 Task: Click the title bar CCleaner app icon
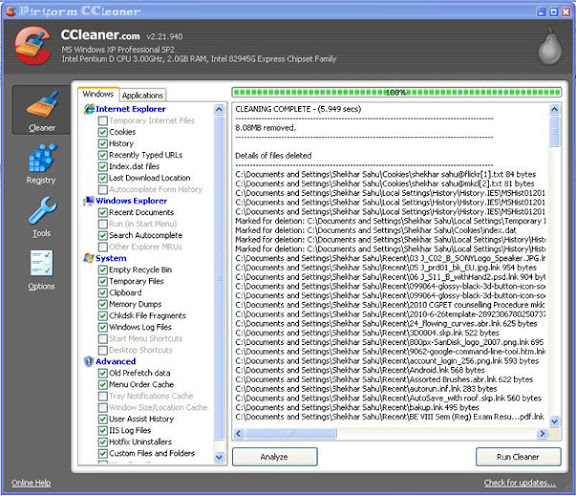[11, 11]
